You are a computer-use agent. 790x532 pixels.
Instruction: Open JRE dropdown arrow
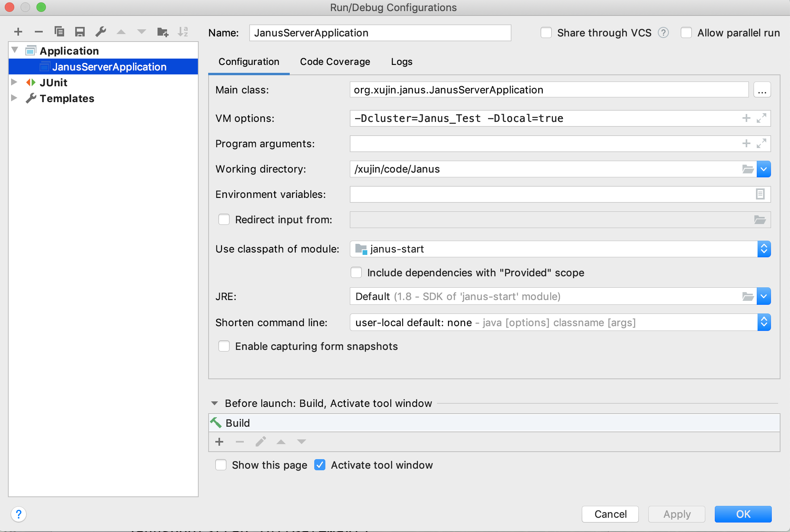coord(764,296)
